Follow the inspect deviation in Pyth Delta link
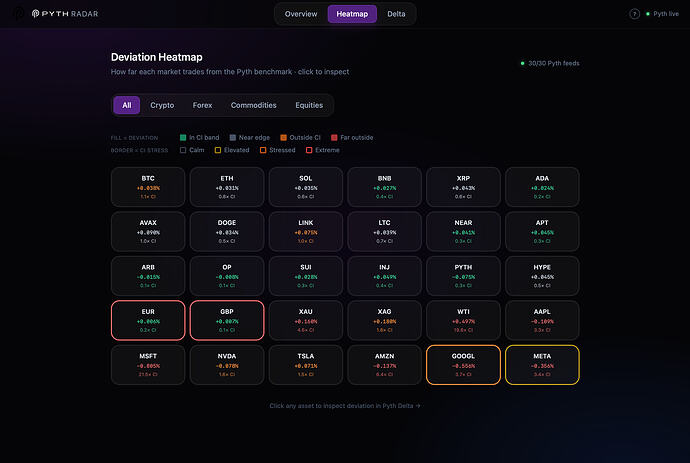The width and height of the screenshot is (690, 463). [x=345, y=406]
